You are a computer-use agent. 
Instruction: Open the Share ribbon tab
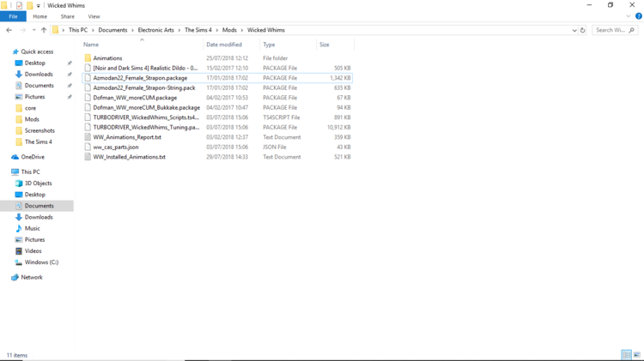click(x=67, y=16)
